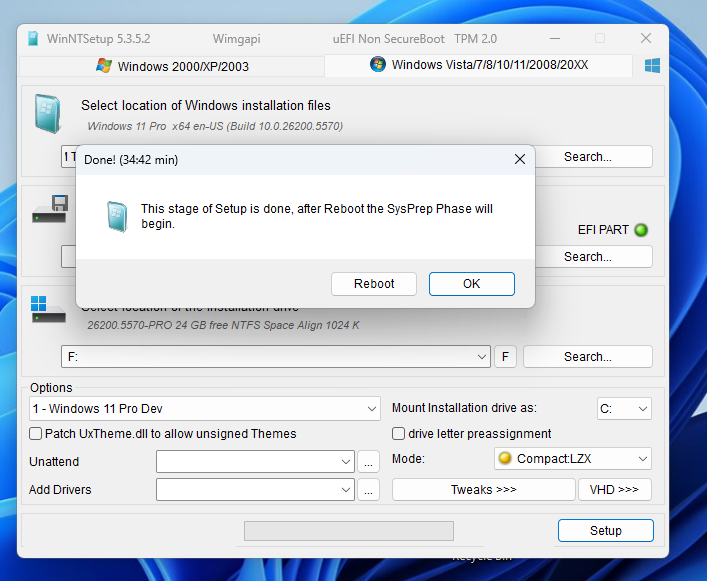Click the 'Windows 11 Pro x64 en-US' build text
707x581 pixels.
pos(215,126)
